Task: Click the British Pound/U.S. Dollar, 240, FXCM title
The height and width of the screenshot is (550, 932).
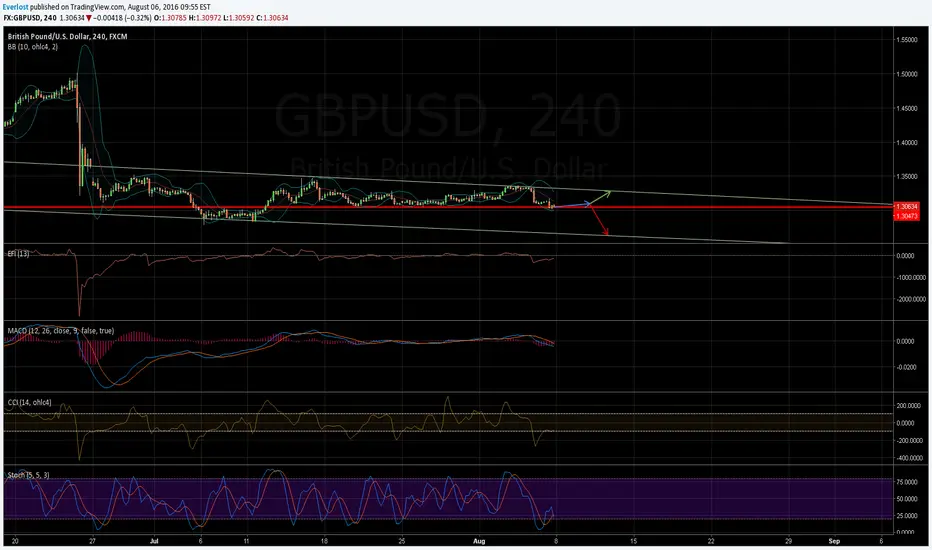Action: 67,36
